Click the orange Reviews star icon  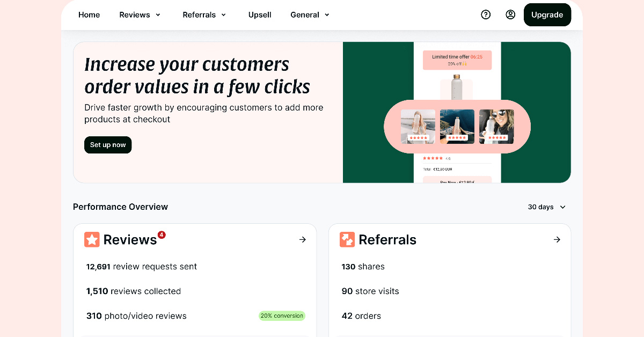pyautogui.click(x=92, y=240)
